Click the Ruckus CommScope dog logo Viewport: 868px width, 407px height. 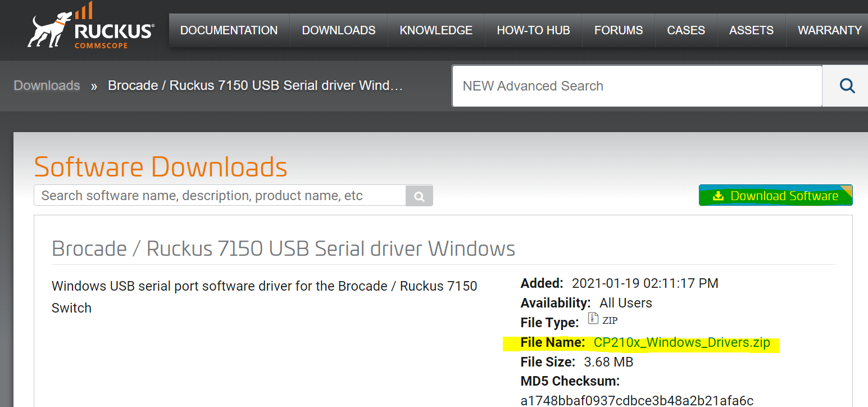(90, 26)
